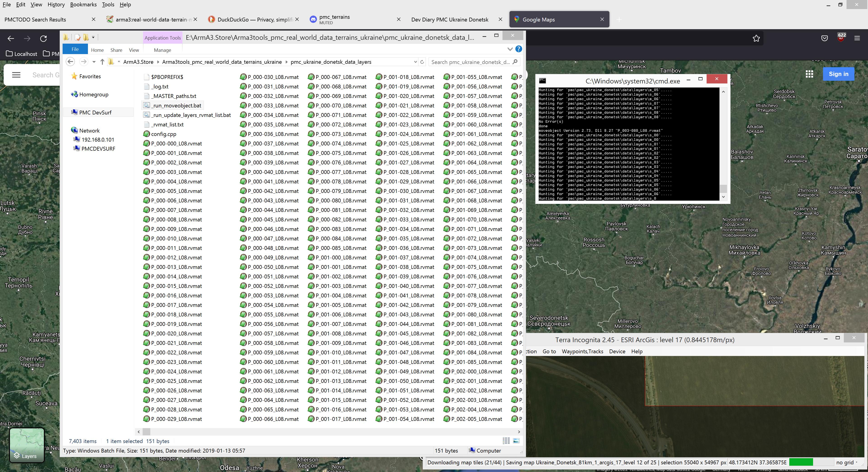Select PMCDEVSURF network computer
This screenshot has height=472, width=868.
(x=94, y=148)
